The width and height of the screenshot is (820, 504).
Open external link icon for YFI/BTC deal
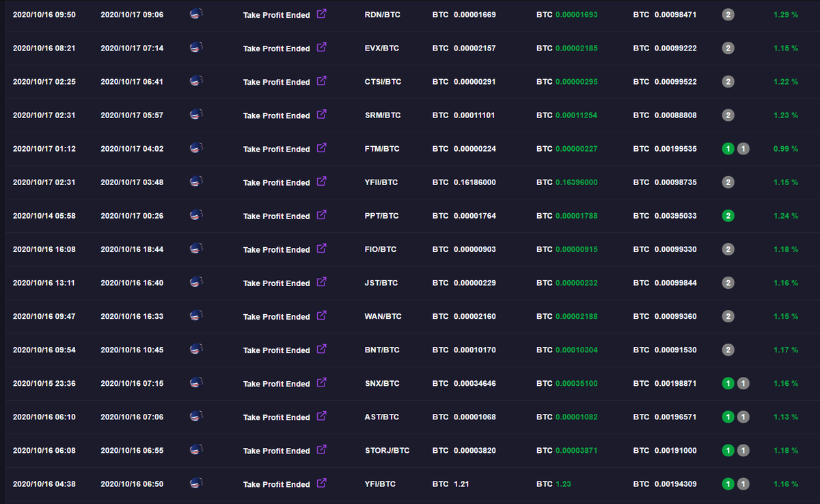pos(322,482)
